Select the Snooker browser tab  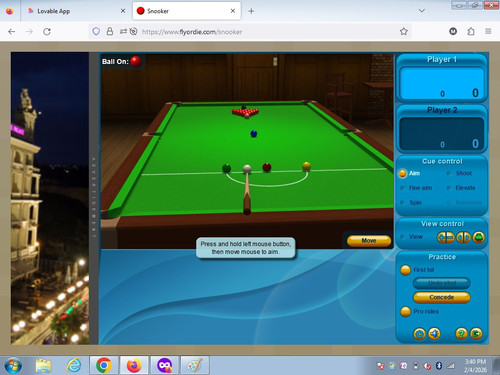187,11
